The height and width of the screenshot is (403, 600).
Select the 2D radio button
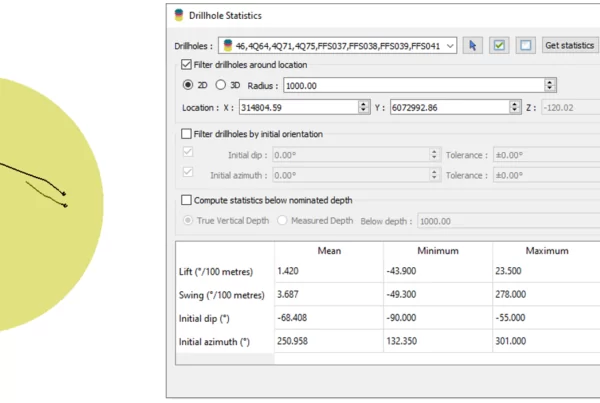tap(188, 86)
